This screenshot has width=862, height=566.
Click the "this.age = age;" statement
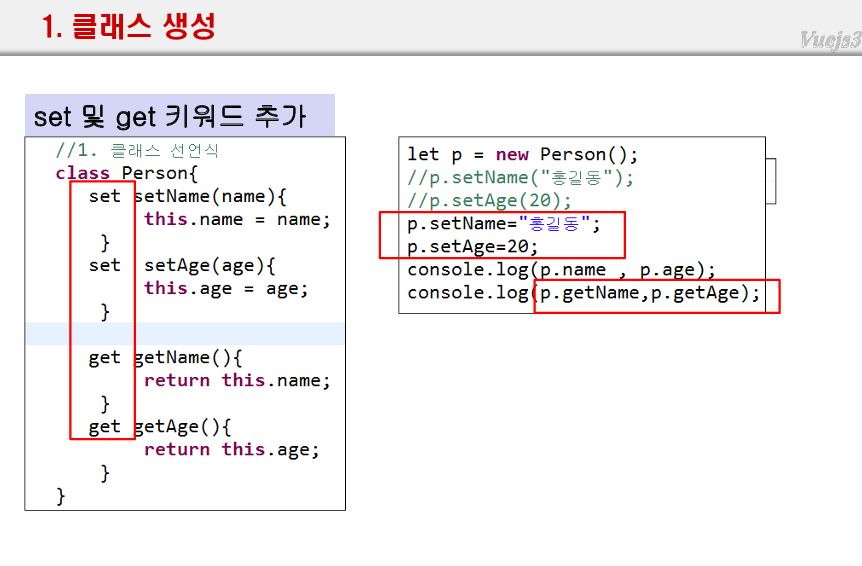pos(226,289)
